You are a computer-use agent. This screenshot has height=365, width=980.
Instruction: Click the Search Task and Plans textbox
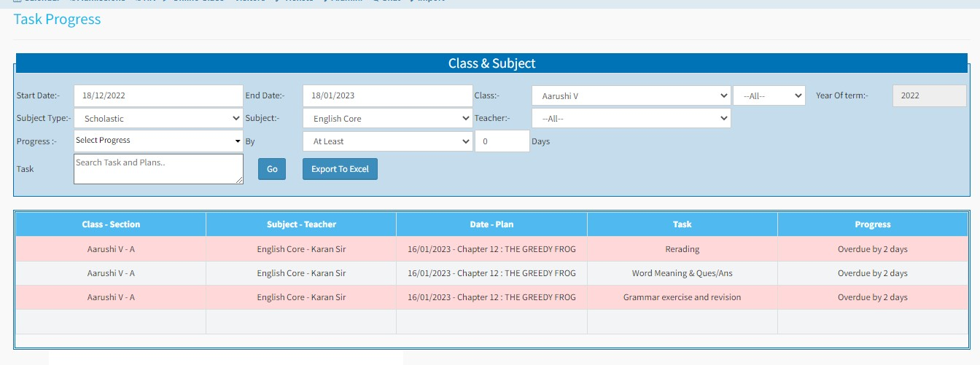tap(157, 168)
